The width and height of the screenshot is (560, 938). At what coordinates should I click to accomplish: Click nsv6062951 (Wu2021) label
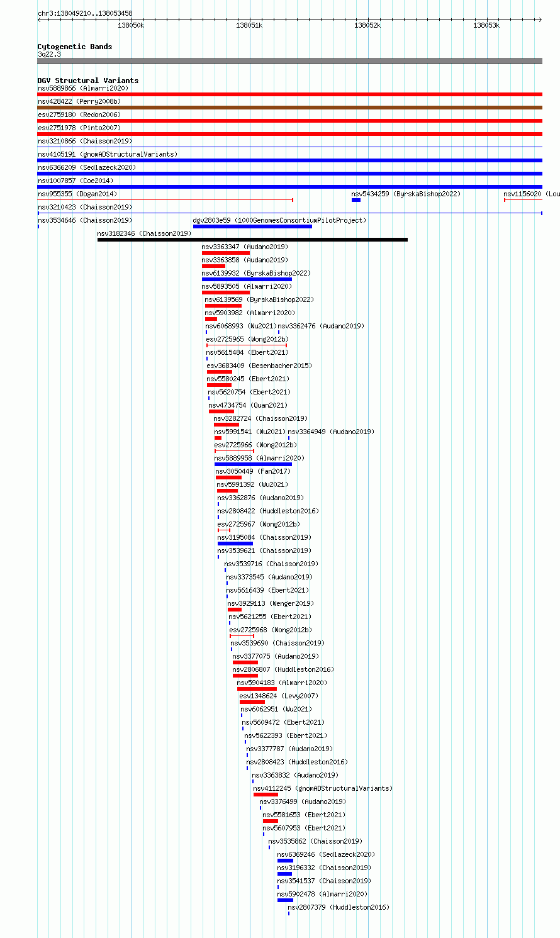pyautogui.click(x=276, y=709)
